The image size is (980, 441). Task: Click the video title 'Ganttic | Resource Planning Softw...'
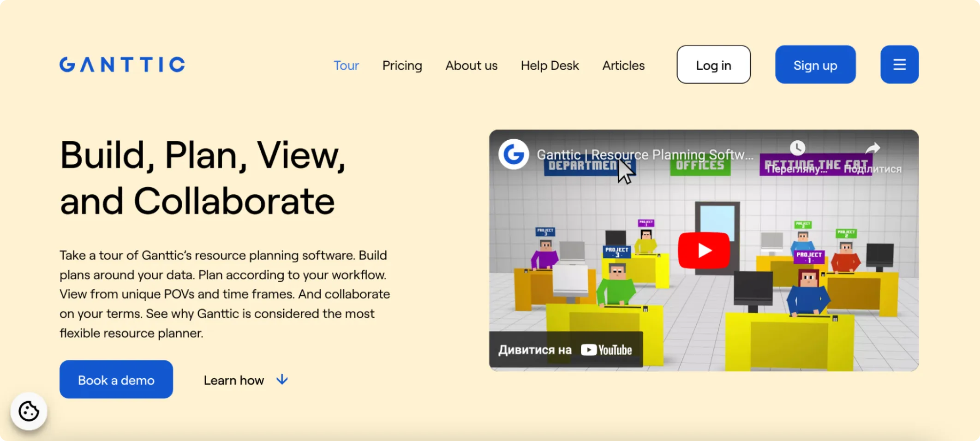point(645,155)
